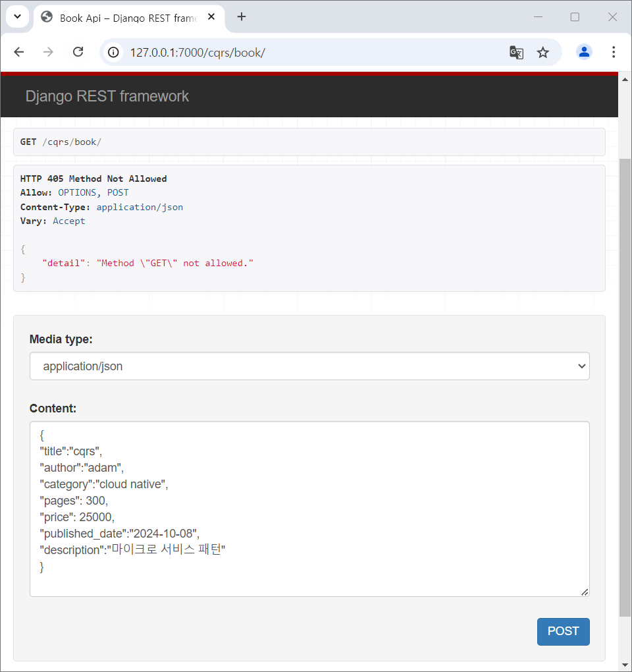Open the tab search dropdown chevron
The width and height of the screenshot is (632, 672).
pyautogui.click(x=18, y=16)
